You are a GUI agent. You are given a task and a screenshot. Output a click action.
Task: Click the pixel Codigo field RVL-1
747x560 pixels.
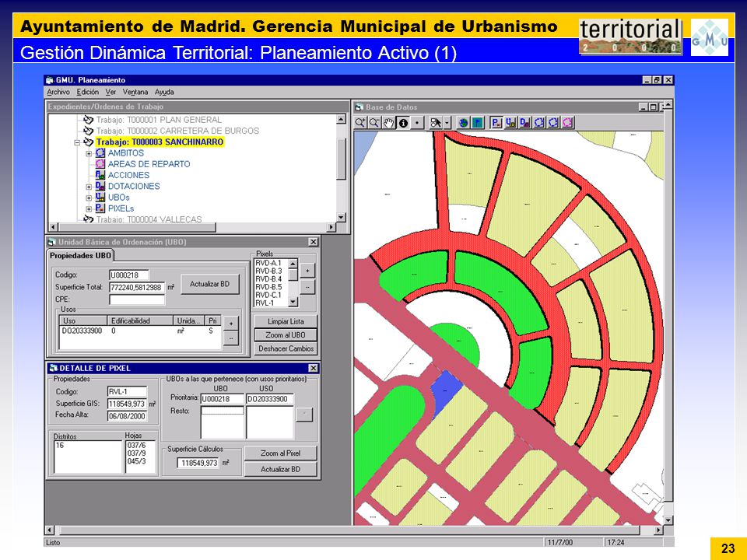point(127,392)
